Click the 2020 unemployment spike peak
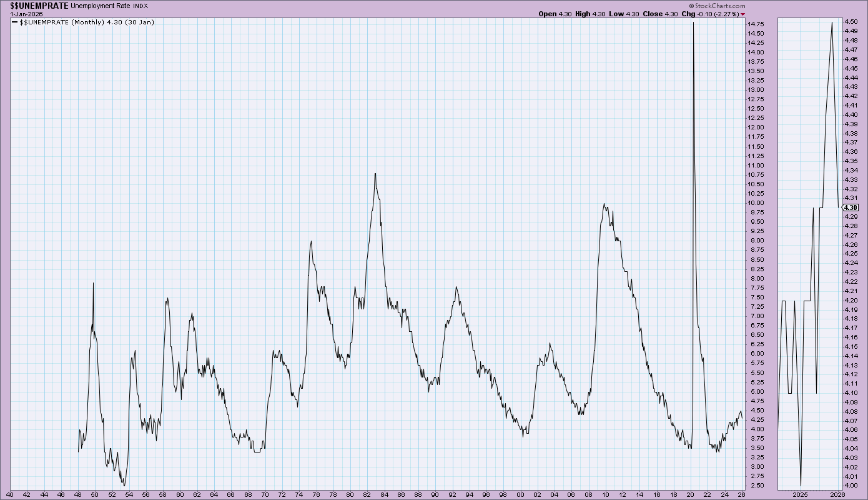Image resolution: width=868 pixels, height=500 pixels. click(x=693, y=23)
